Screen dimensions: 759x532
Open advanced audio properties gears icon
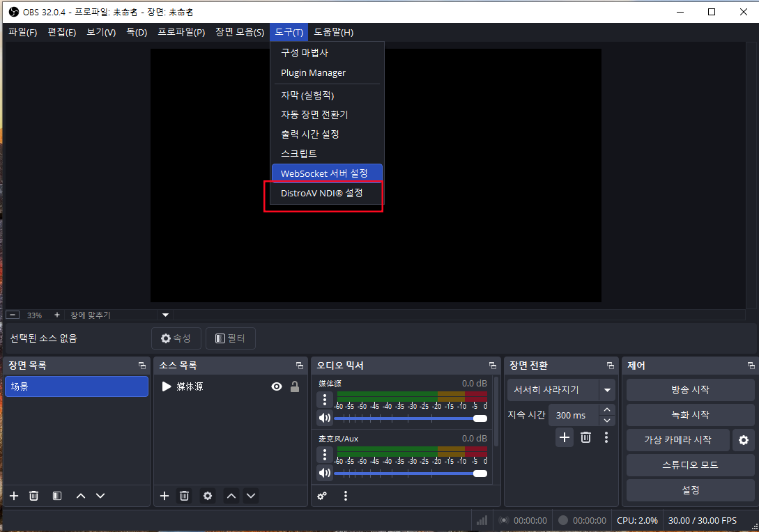coord(322,496)
